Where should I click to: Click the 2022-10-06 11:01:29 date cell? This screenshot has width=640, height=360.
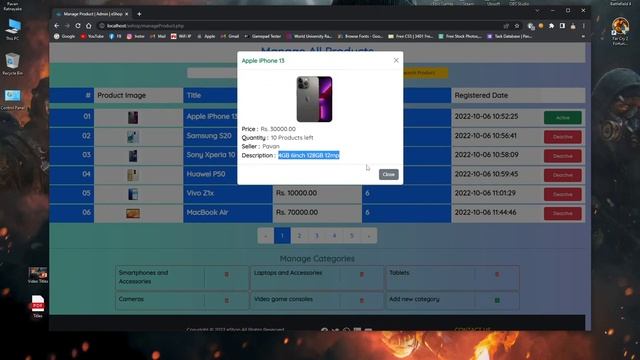click(496, 193)
